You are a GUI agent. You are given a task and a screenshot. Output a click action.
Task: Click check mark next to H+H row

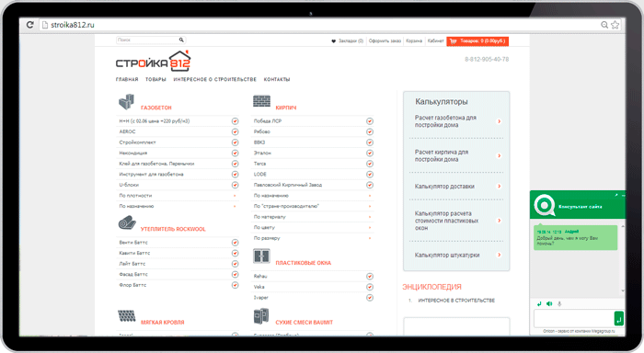tap(235, 121)
